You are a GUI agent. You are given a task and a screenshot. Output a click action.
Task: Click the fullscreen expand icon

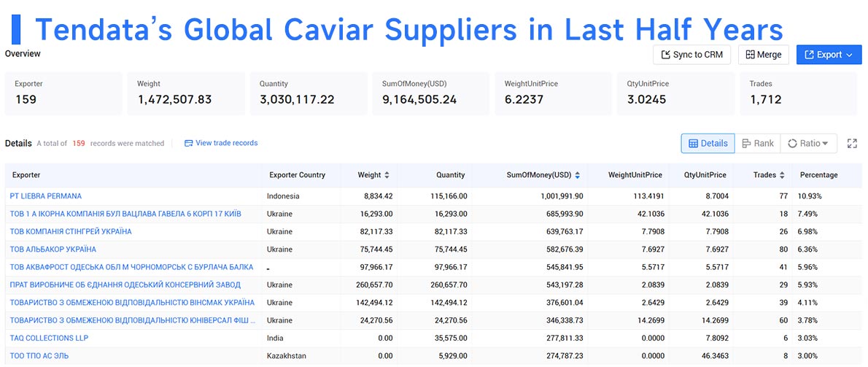point(852,143)
